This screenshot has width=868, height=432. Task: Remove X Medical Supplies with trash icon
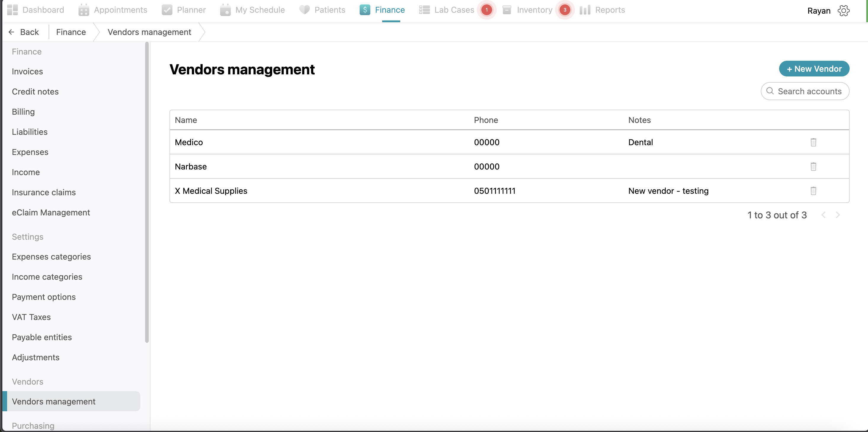click(x=813, y=191)
